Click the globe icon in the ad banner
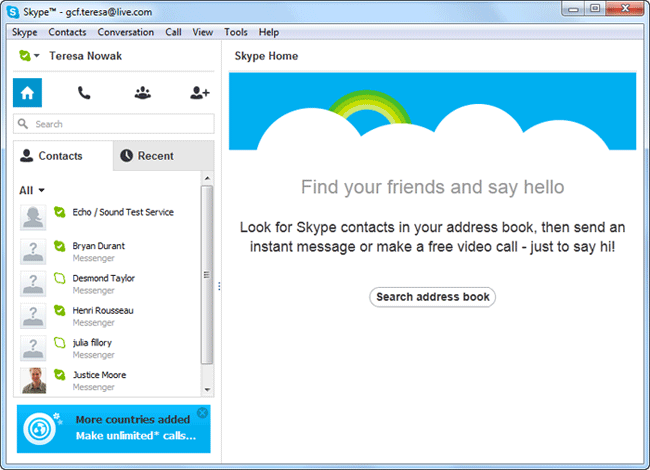This screenshot has height=470, width=650. click(40, 429)
